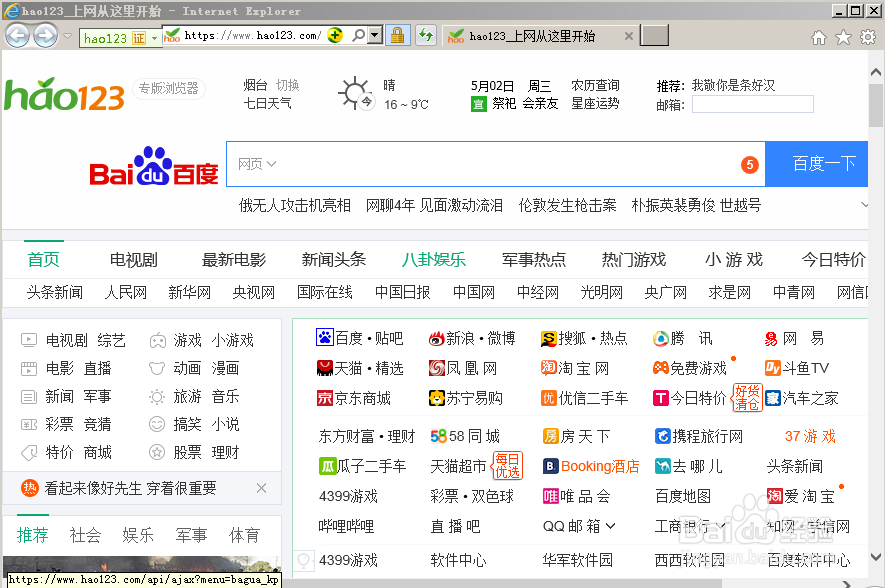This screenshot has width=885, height=588.
Task: Click the green plus icon in address bar
Action: coord(335,36)
